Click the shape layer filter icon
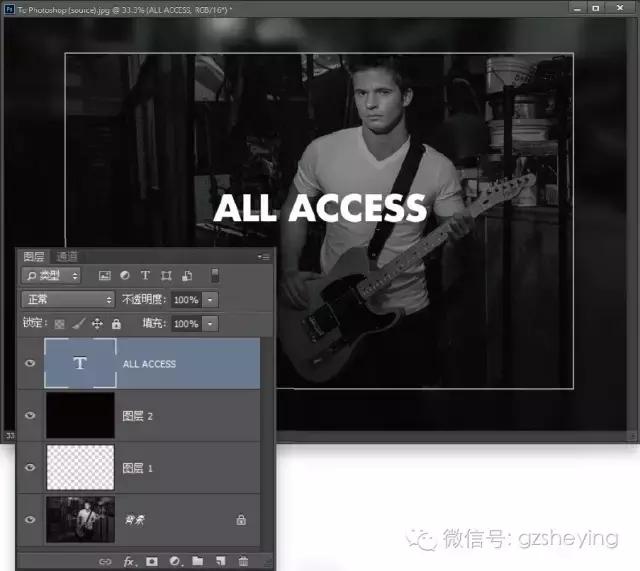The image size is (640, 571). [166, 275]
